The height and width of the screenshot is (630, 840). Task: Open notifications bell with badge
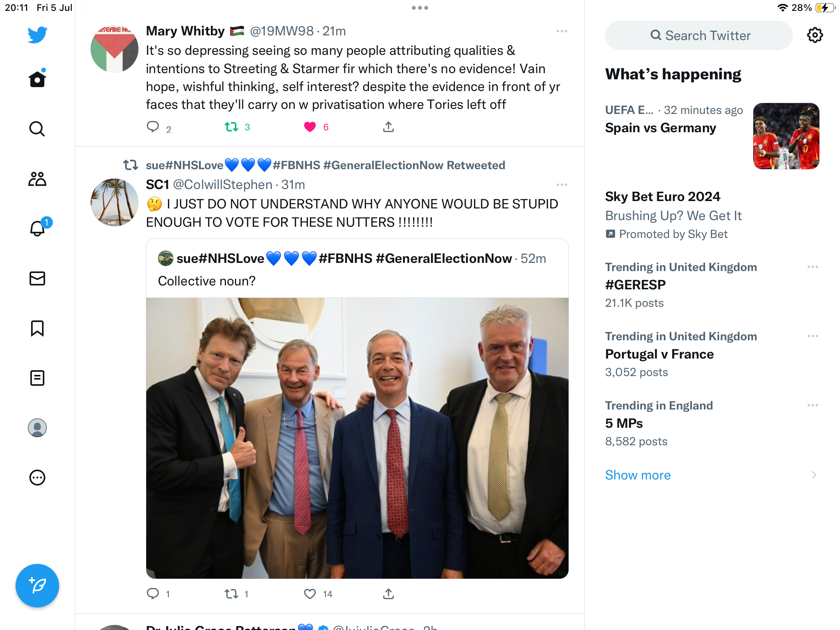38,228
